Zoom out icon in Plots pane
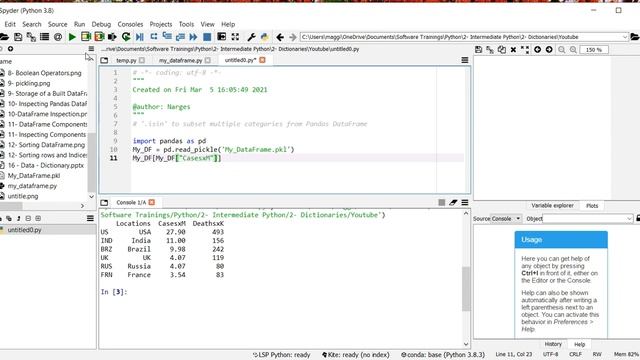The width and height of the screenshot is (640, 360). click(x=562, y=50)
